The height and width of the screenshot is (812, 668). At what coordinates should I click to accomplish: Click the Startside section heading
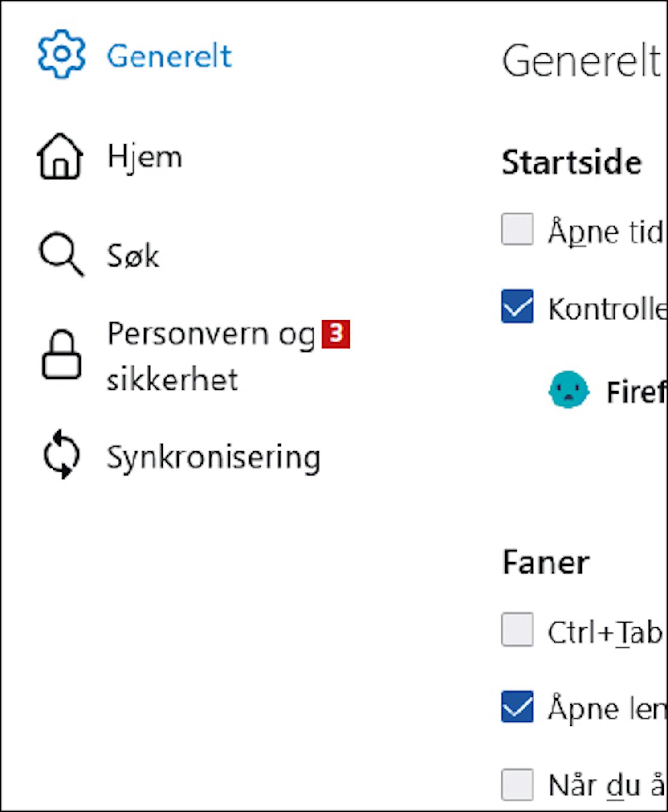[572, 162]
